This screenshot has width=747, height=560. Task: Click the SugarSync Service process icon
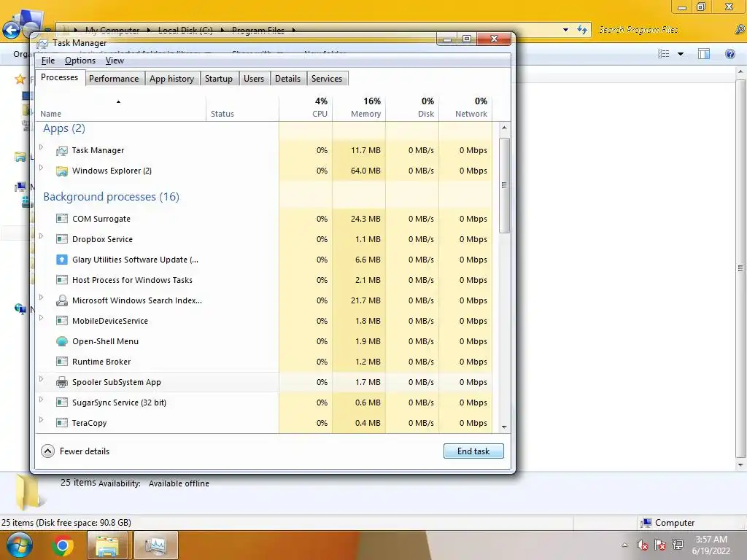pos(62,402)
